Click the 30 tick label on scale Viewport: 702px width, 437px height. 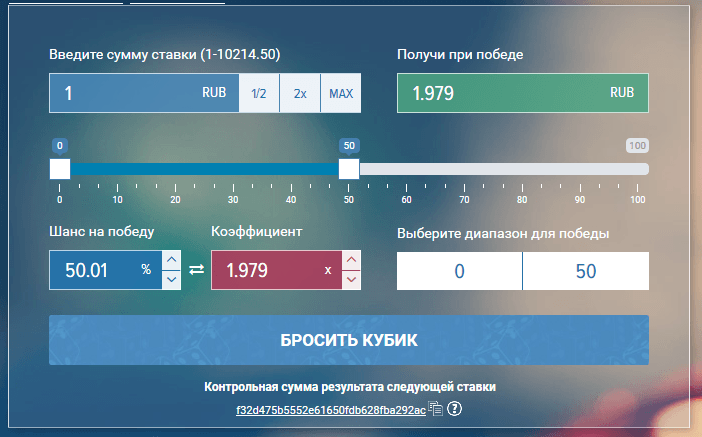pos(233,200)
